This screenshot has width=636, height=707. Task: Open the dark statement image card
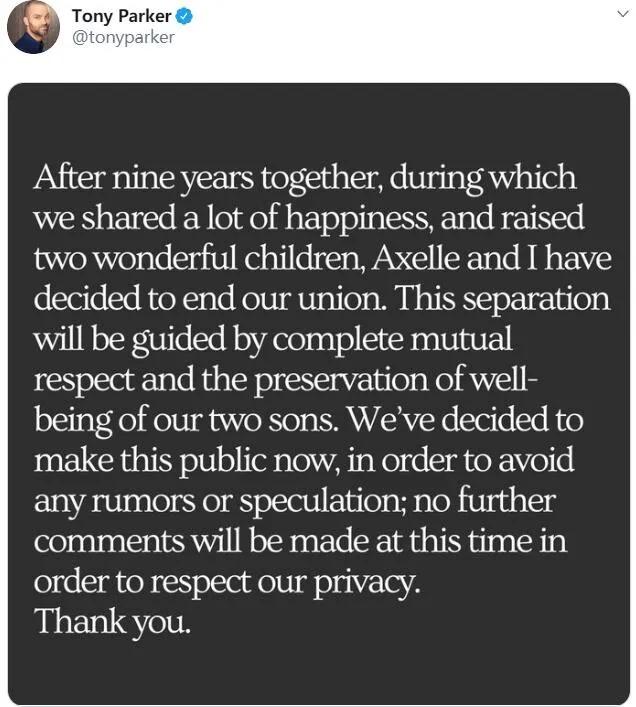[x=319, y=394]
